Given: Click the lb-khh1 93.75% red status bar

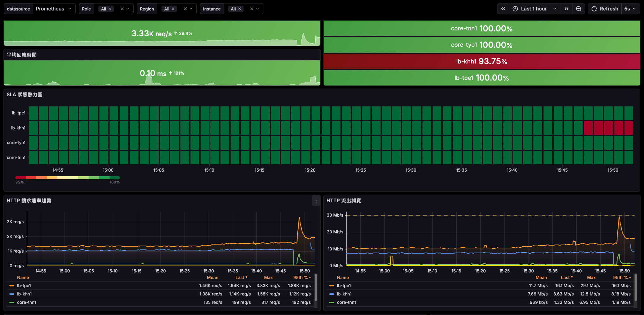Looking at the screenshot, I should point(482,61).
